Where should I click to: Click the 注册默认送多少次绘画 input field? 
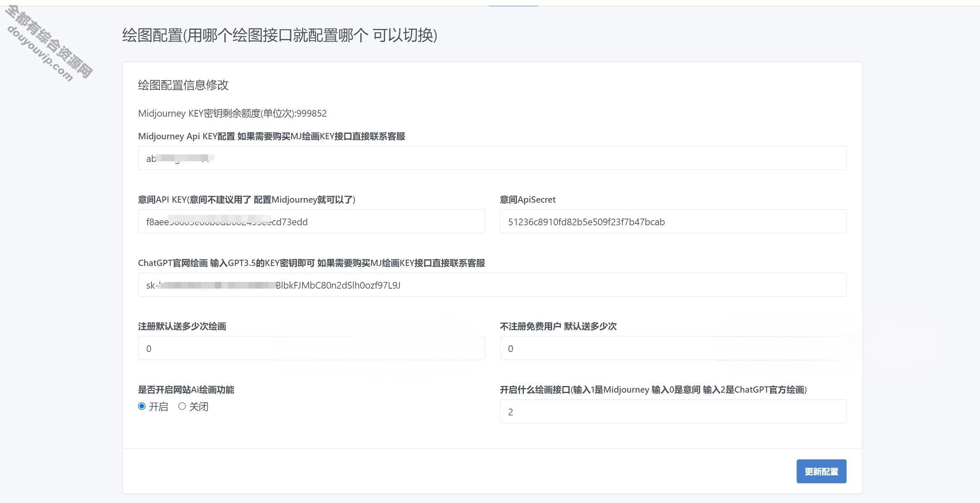tap(310, 348)
